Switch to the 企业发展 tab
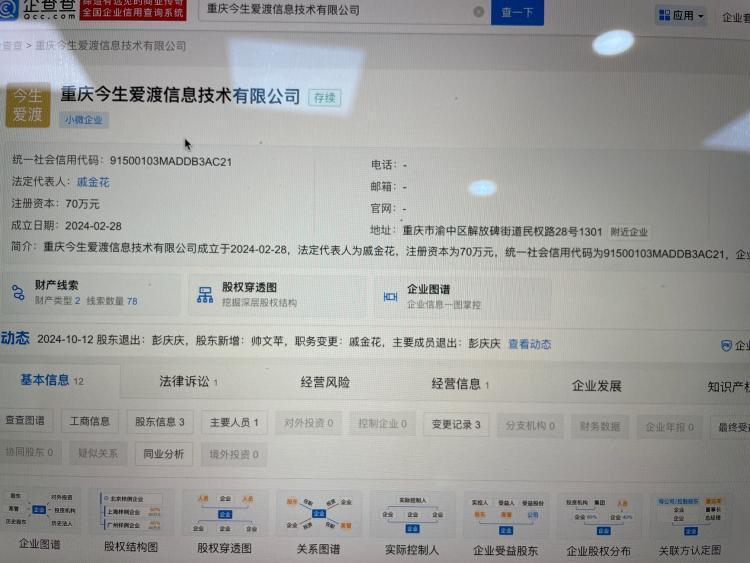Screen dimensions: 750x563 [596, 386]
